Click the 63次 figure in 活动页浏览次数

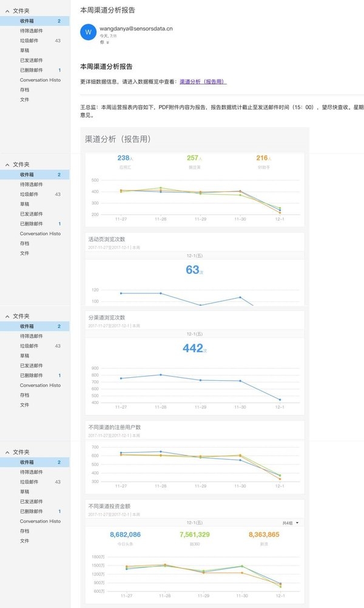point(193,270)
